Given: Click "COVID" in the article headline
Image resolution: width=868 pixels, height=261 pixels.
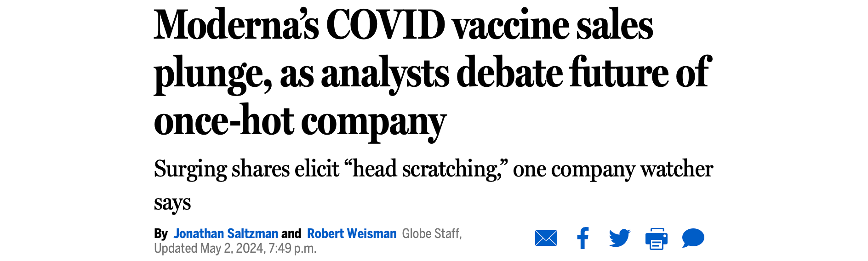Looking at the screenshot, I should [x=385, y=25].
